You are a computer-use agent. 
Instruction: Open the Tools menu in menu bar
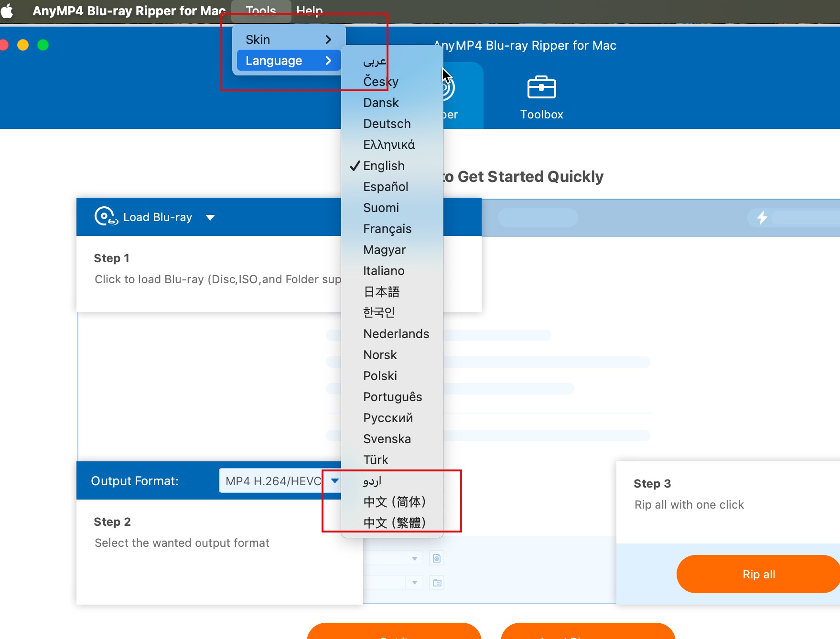tap(261, 11)
